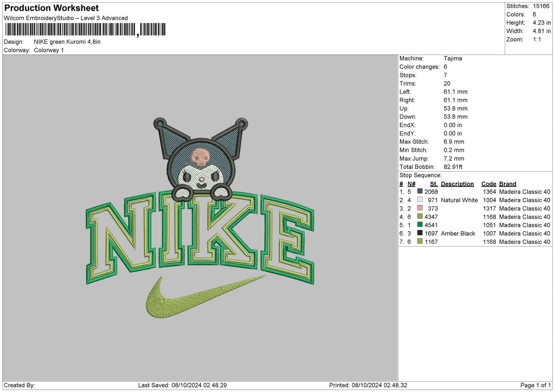Viewport: 555px width, 392px height.
Task: Click the Trims value 20
Action: [447, 83]
